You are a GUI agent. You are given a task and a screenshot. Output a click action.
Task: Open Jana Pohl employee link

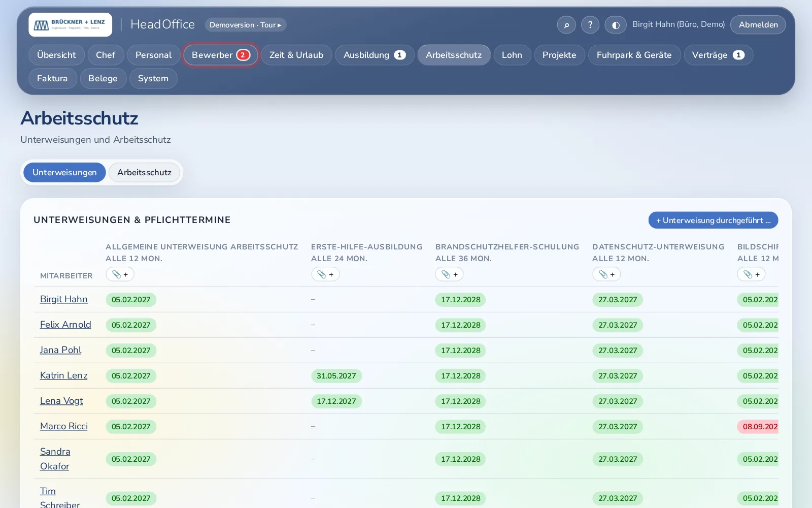(60, 350)
